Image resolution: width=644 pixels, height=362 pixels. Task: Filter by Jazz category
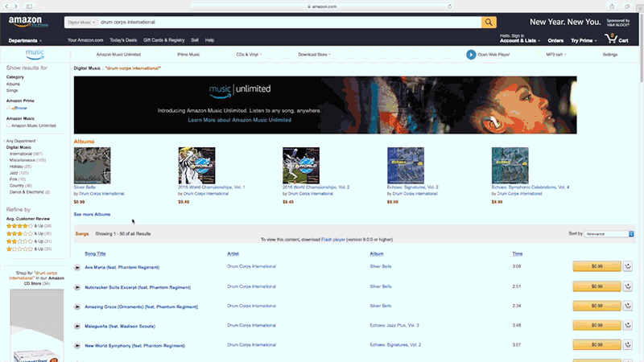click(19, 173)
